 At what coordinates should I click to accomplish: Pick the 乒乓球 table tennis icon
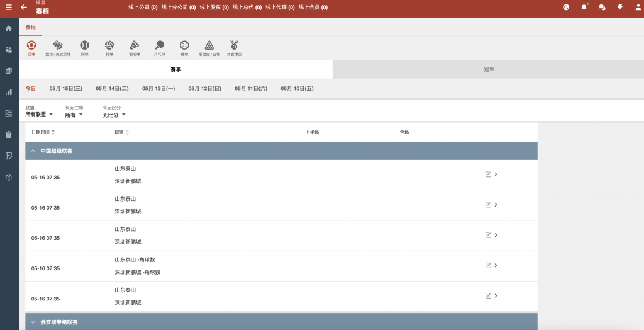[x=159, y=47]
